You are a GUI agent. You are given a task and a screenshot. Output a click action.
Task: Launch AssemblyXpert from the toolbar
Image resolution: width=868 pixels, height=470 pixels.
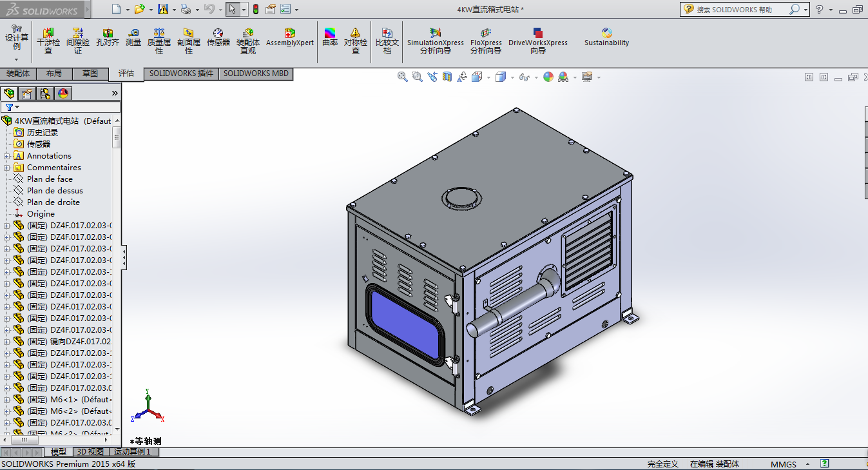click(x=290, y=37)
